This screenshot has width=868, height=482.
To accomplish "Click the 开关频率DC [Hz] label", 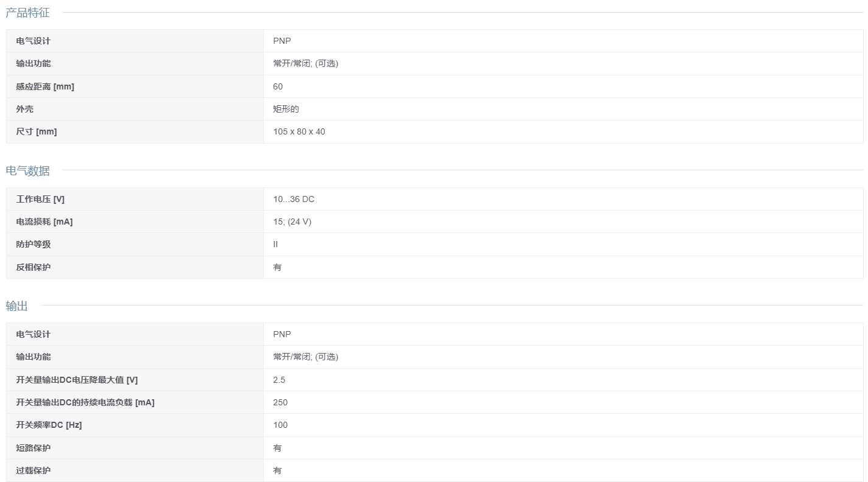I will point(49,425).
